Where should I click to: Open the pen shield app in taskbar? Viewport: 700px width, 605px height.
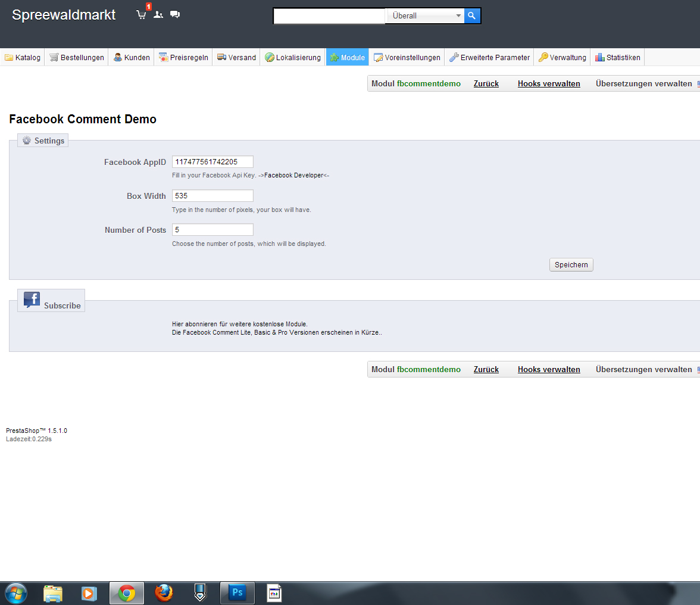(x=201, y=594)
